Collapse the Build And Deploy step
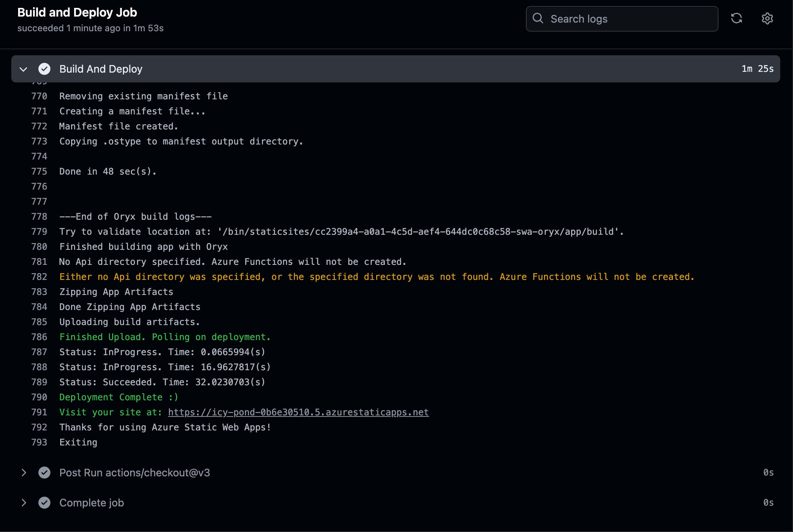This screenshot has width=793, height=532. 23,69
